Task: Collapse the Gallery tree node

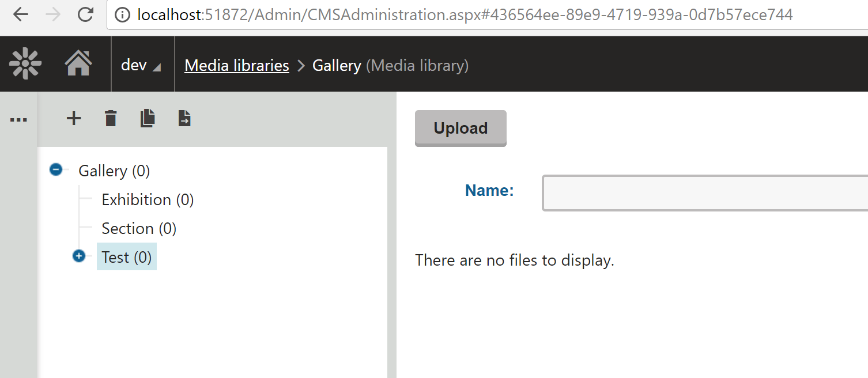Action: [56, 170]
